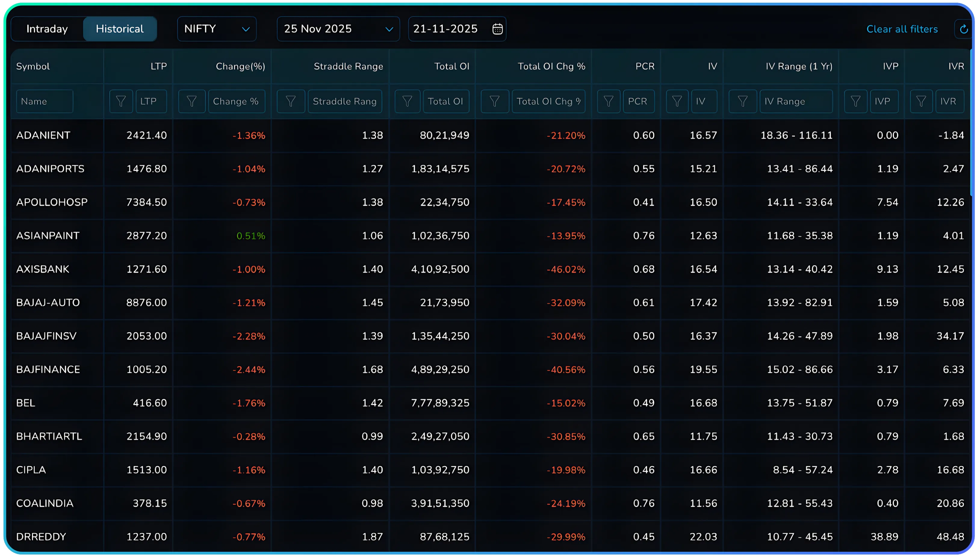Click the Clear all filters link
Image resolution: width=980 pixels, height=559 pixels.
(x=902, y=29)
